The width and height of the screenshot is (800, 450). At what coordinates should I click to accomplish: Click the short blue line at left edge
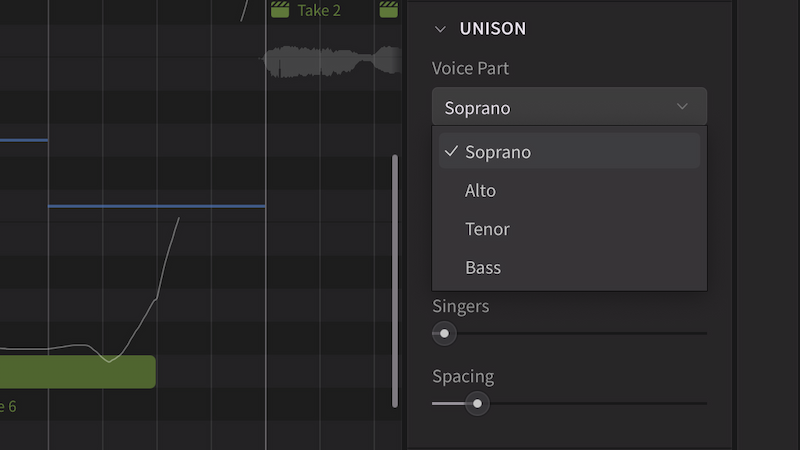23,140
